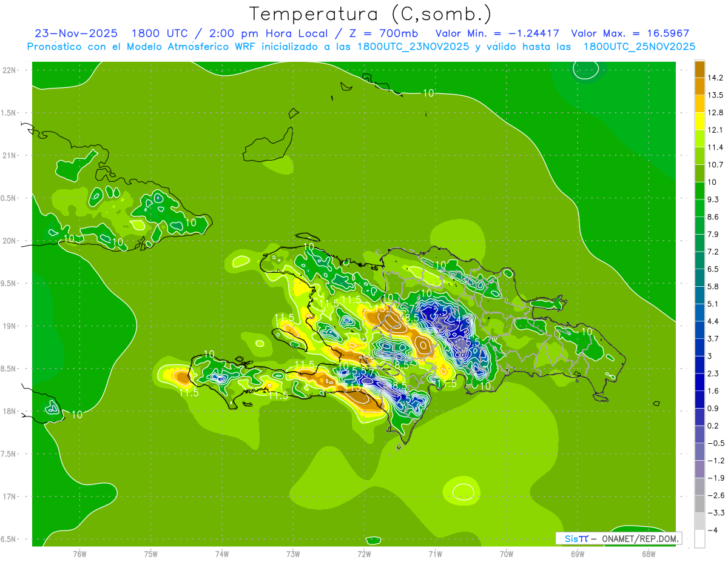Select the 'Valor Max. = 16.5967' readout
728x562 pixels.
[630, 33]
